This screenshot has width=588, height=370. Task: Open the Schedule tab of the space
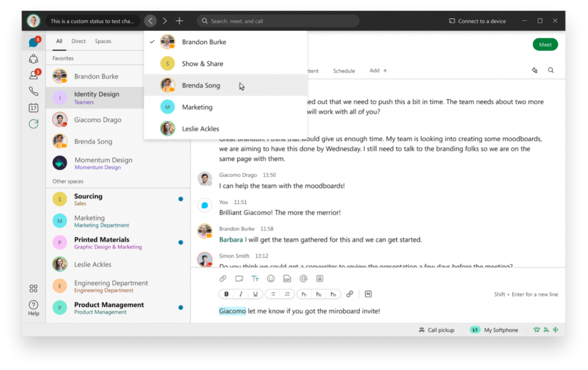point(344,71)
